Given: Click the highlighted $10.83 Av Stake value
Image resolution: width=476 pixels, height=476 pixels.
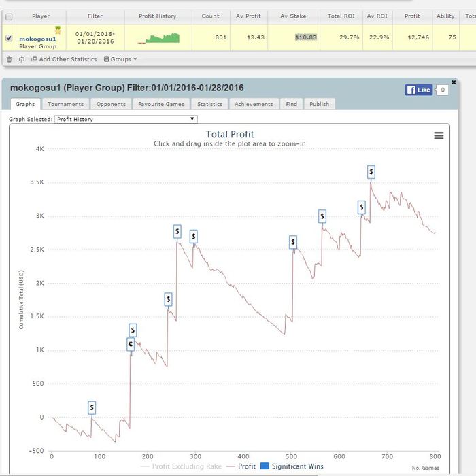Looking at the screenshot, I should point(306,37).
